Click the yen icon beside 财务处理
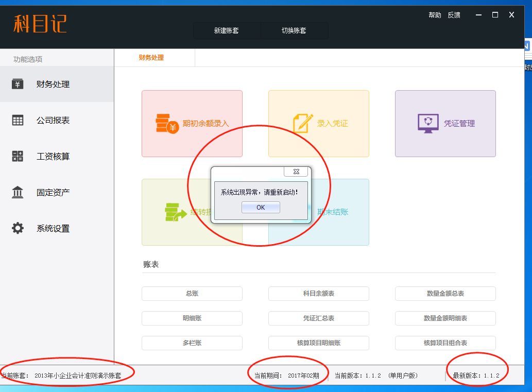Screen dimensions: 532x392 pos(18,84)
